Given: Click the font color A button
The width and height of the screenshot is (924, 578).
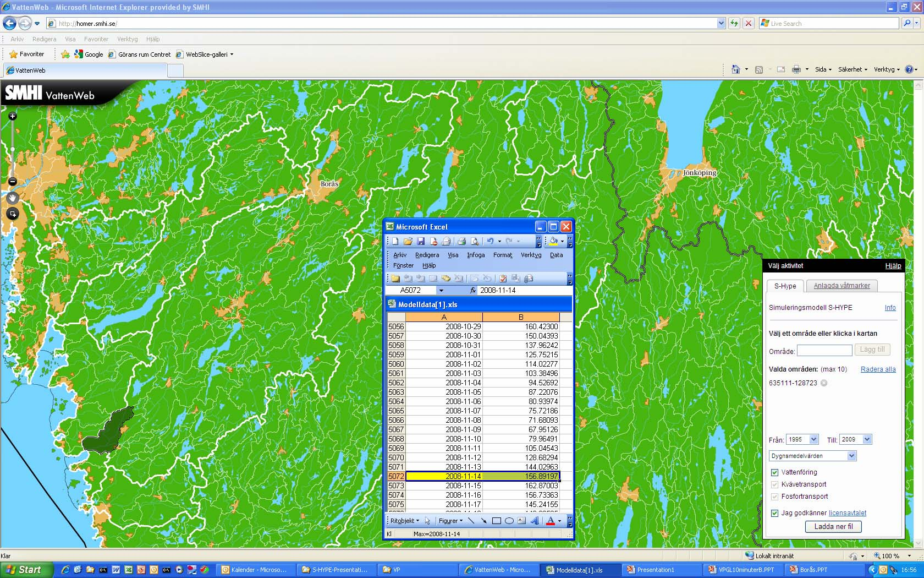Looking at the screenshot, I should click(551, 521).
